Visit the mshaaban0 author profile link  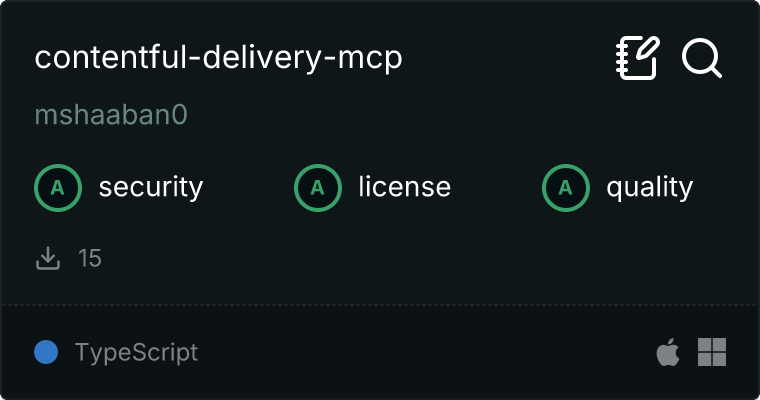coord(111,115)
